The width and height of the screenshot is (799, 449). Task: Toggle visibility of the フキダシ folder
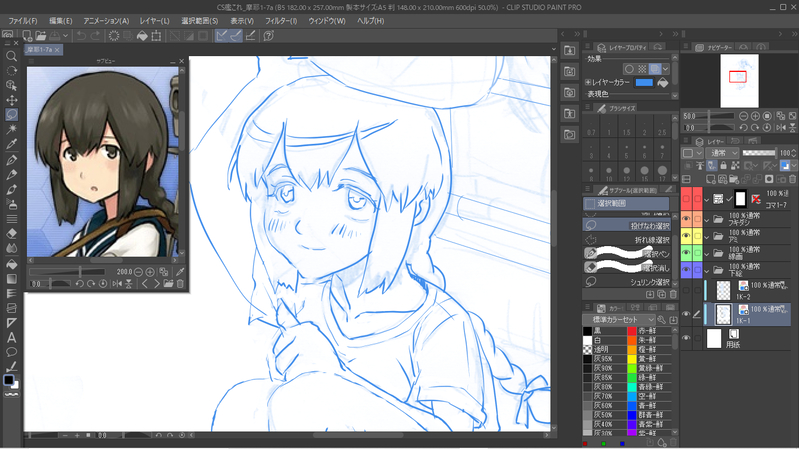coord(686,219)
